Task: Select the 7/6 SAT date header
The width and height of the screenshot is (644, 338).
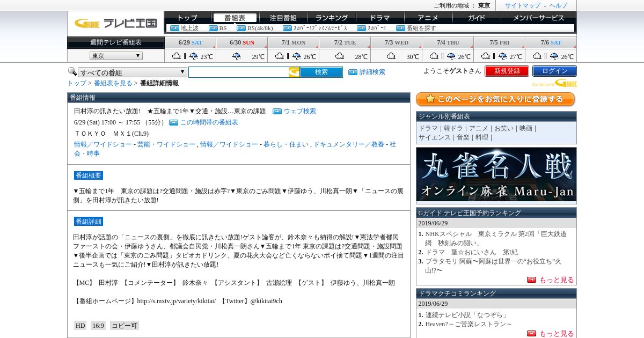Action: pos(551,42)
